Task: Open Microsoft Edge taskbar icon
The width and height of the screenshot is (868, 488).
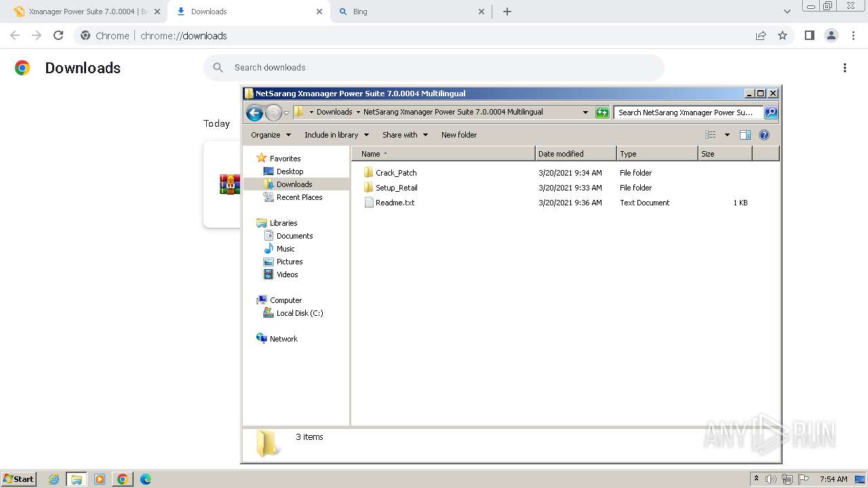Action: pyautogui.click(x=145, y=479)
